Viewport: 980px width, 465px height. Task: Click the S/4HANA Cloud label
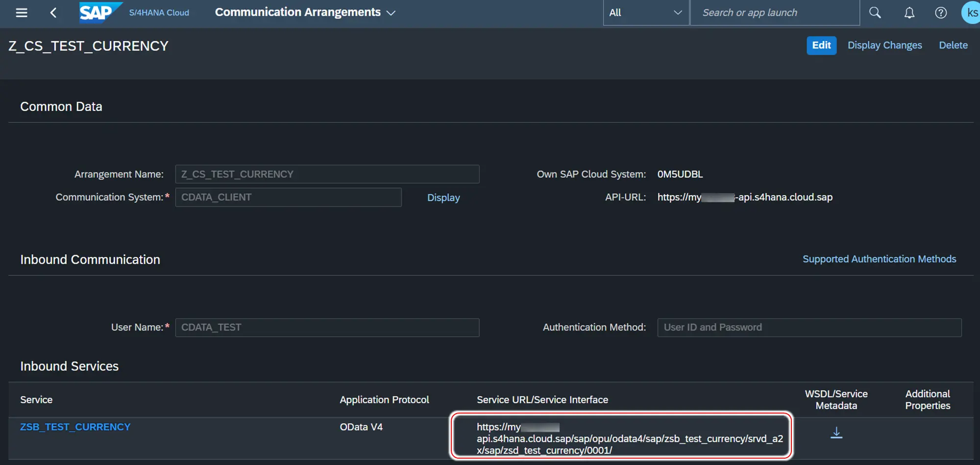coord(159,13)
